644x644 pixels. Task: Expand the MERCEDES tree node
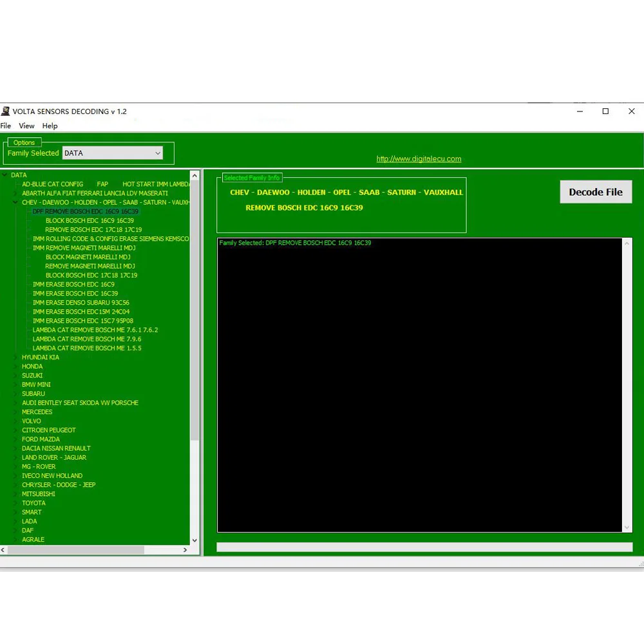point(15,412)
